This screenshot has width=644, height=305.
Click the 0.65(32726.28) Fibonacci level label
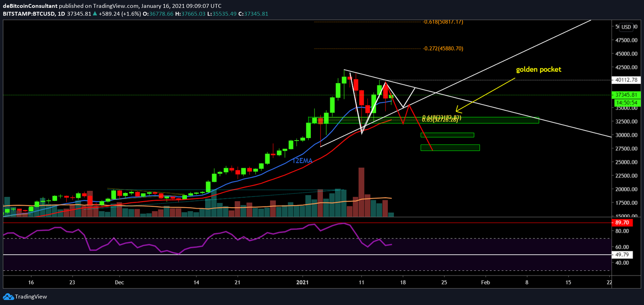tap(440, 120)
